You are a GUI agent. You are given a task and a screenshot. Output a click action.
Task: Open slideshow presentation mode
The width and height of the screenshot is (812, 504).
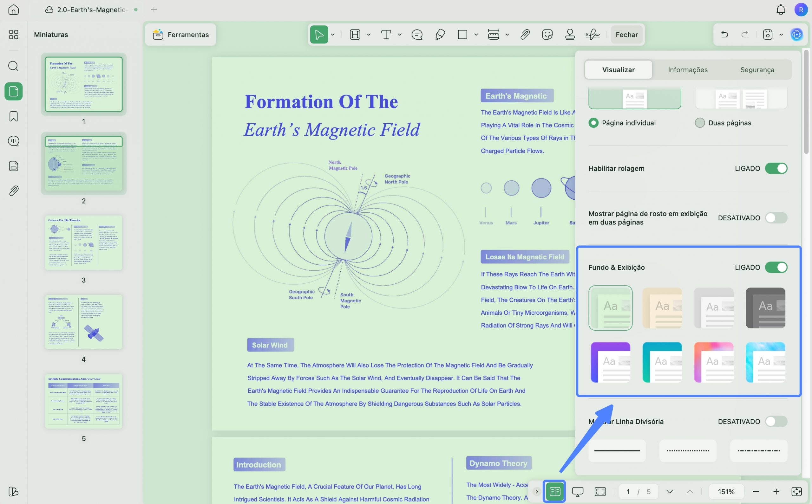(x=578, y=491)
